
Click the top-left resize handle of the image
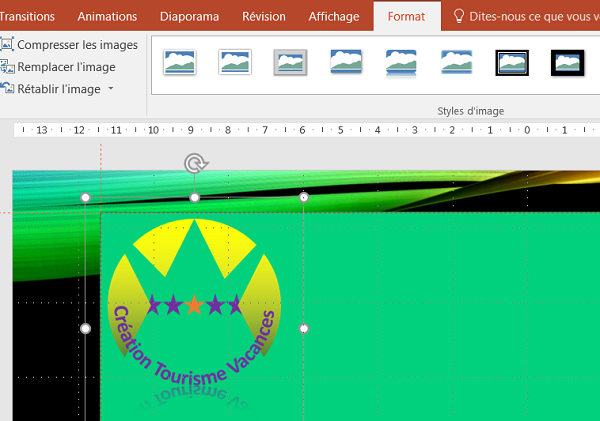(x=85, y=197)
